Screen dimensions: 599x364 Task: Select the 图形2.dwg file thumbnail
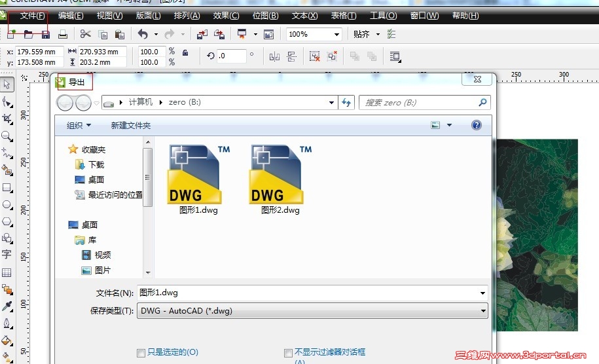(280, 179)
